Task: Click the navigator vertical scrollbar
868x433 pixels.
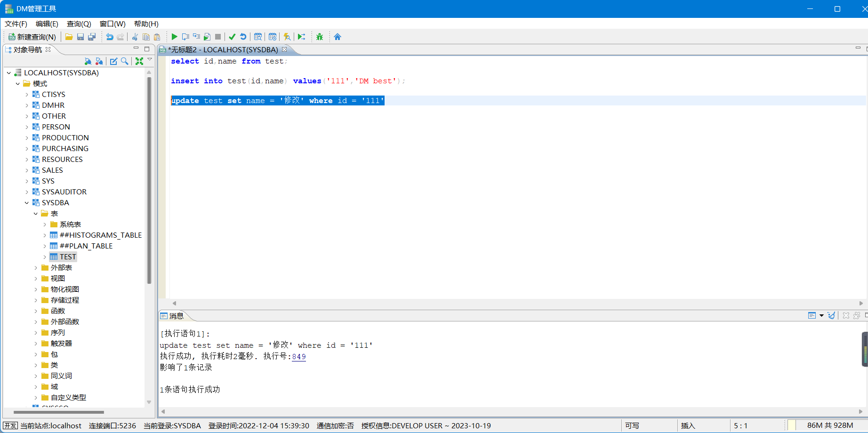Action: pyautogui.click(x=149, y=180)
